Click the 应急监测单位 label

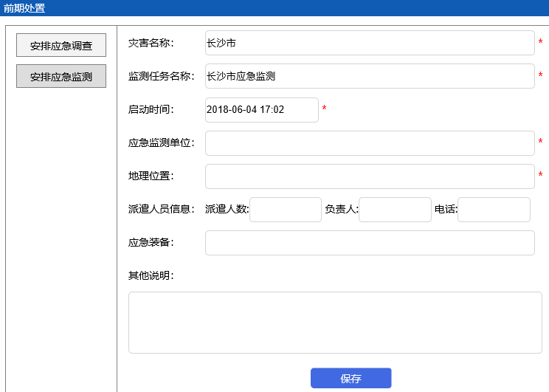point(162,142)
